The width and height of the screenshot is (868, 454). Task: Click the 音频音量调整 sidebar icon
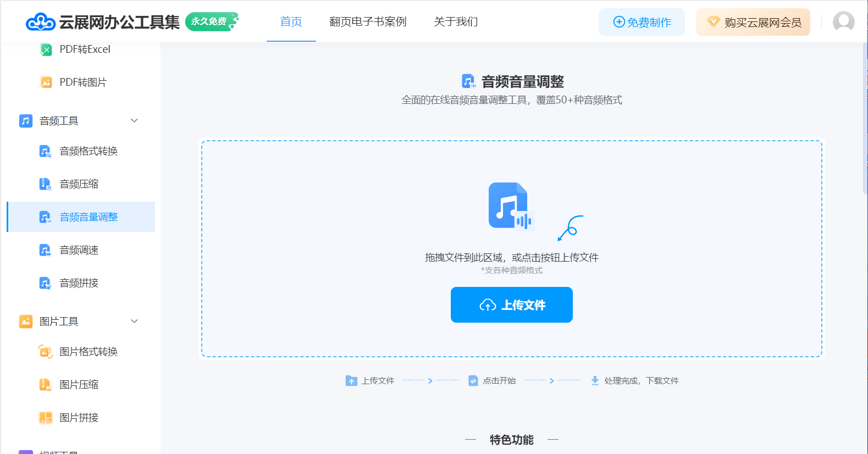point(46,217)
